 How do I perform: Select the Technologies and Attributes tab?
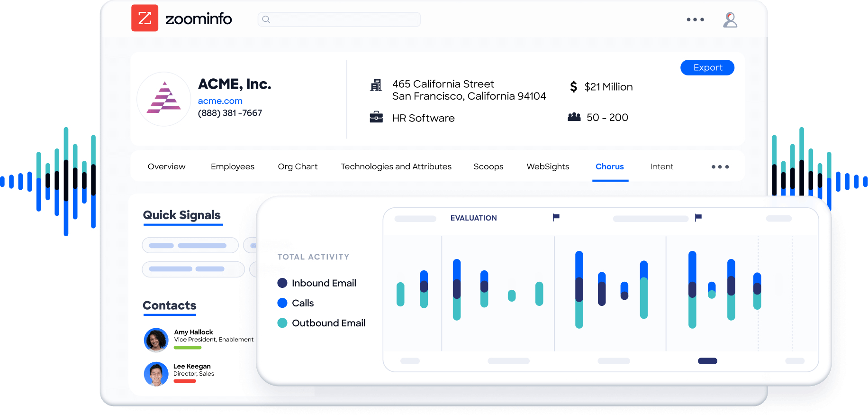(396, 166)
